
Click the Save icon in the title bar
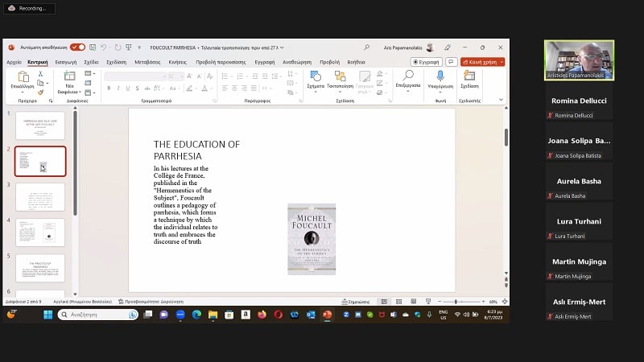pyautogui.click(x=93, y=47)
